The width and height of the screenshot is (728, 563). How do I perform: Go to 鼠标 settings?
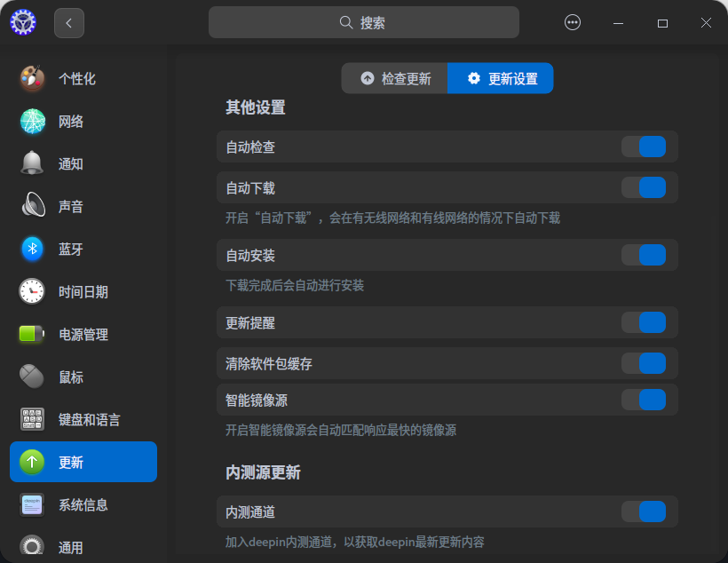click(83, 377)
